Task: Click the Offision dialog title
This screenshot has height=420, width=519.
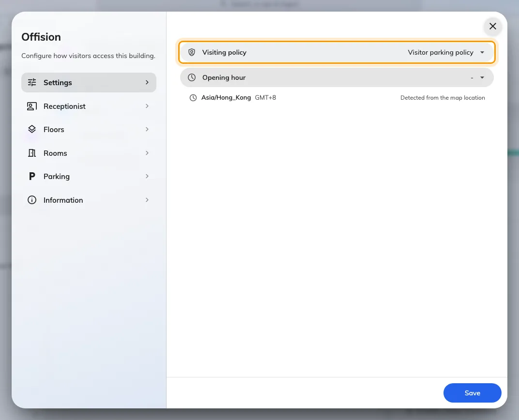Action: click(41, 37)
